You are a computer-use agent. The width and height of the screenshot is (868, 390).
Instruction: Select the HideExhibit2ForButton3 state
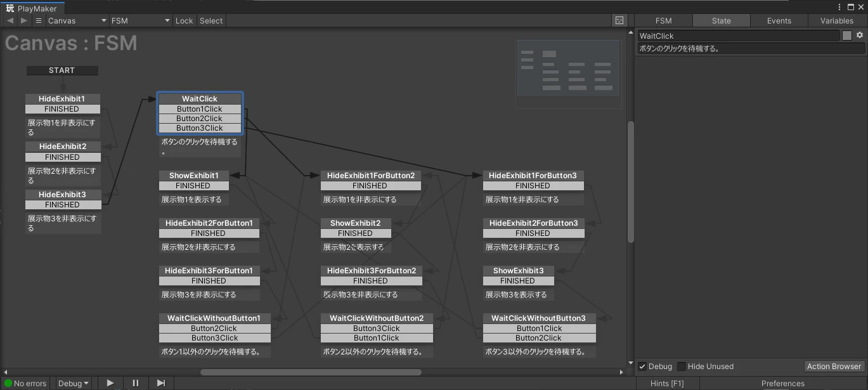click(x=533, y=223)
